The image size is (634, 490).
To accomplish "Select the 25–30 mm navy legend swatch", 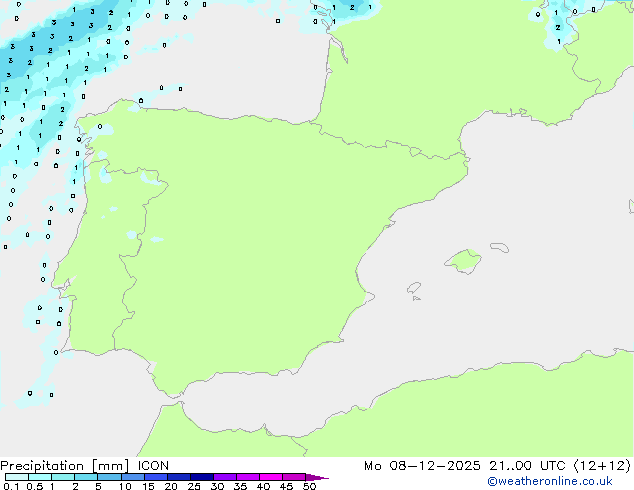I will [x=201, y=477].
